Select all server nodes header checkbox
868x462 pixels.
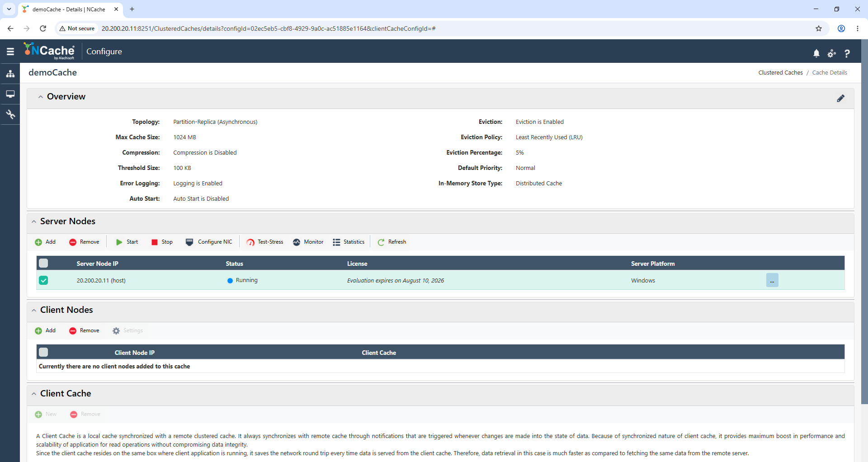pyautogui.click(x=43, y=263)
